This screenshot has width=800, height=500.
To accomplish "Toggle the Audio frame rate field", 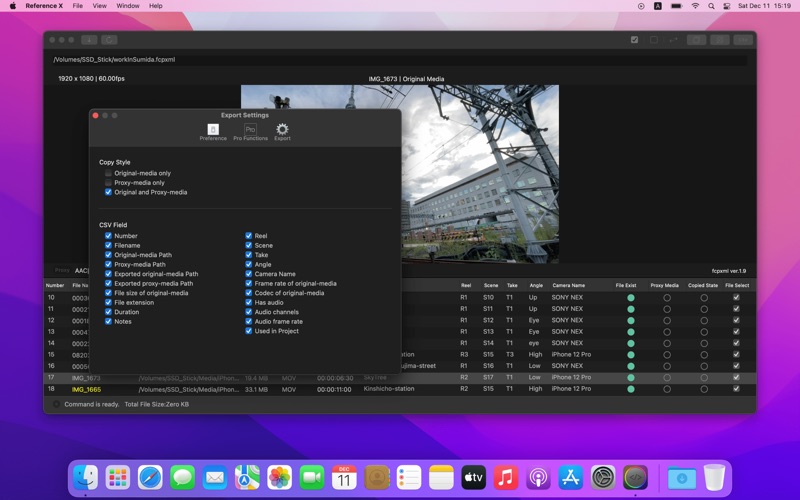I will click(248, 321).
